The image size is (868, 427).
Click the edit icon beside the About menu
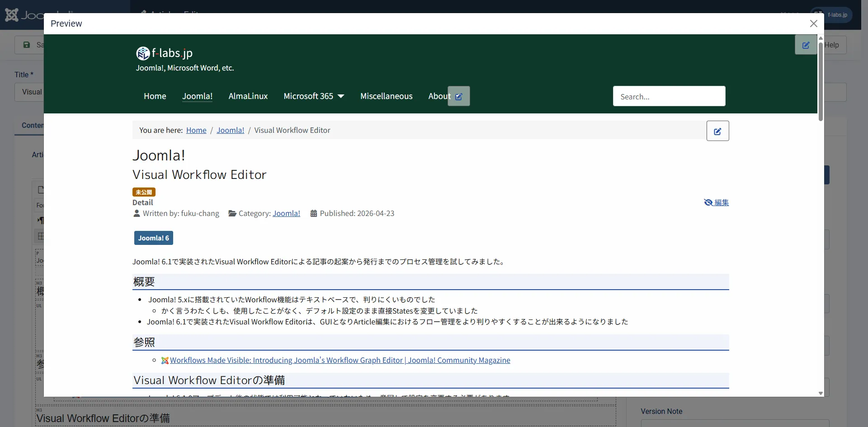[x=459, y=96]
